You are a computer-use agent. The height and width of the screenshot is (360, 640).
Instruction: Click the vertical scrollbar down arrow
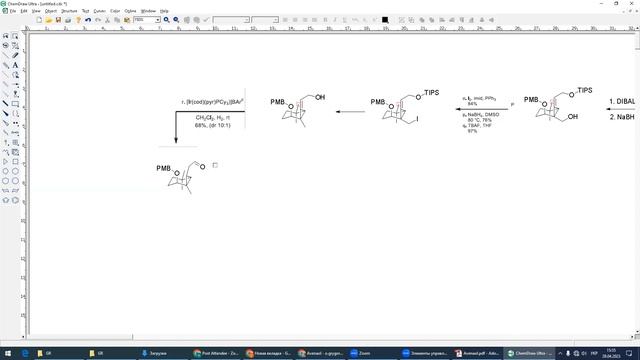point(637,331)
